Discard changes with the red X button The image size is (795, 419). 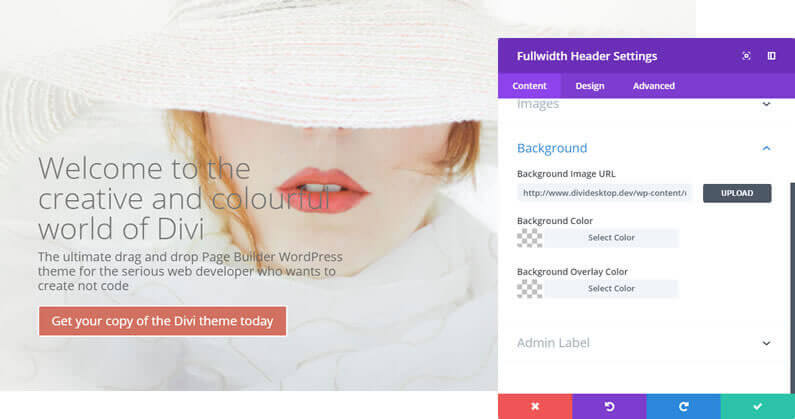535,406
